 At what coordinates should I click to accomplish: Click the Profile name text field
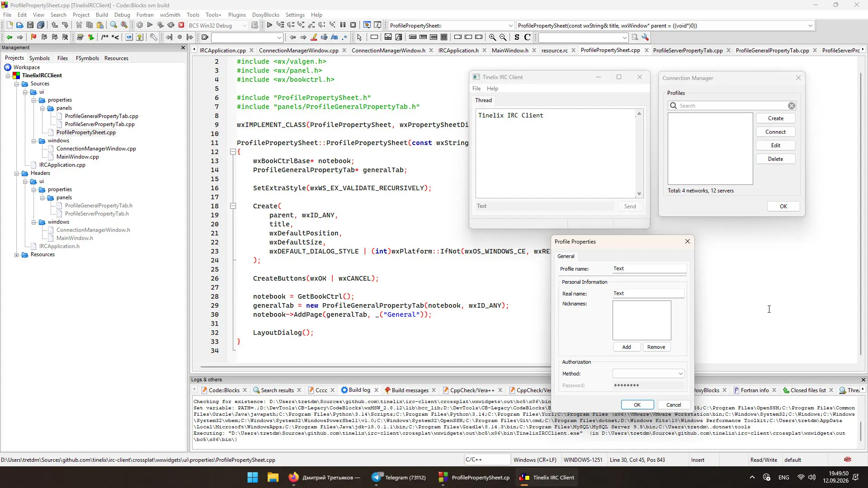click(x=650, y=269)
